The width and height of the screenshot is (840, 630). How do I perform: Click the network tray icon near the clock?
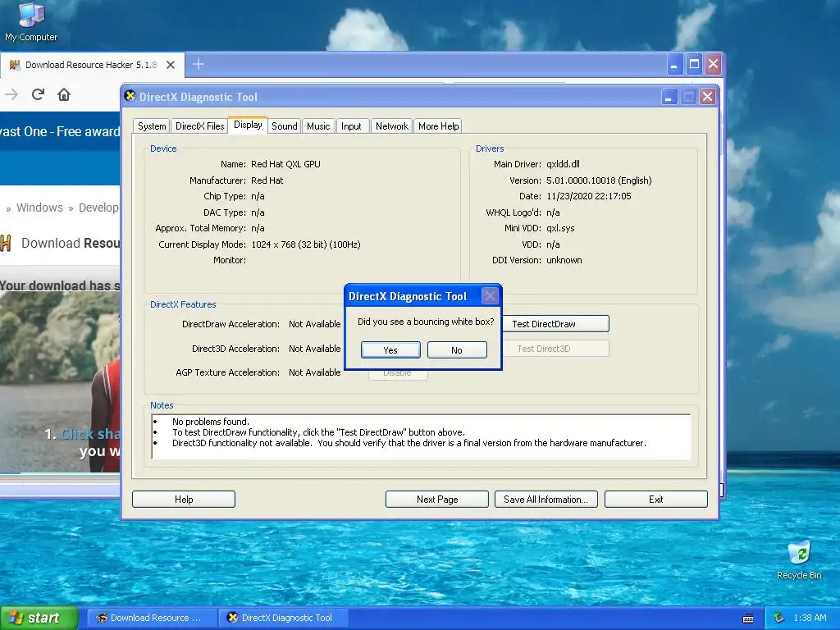[x=779, y=618]
